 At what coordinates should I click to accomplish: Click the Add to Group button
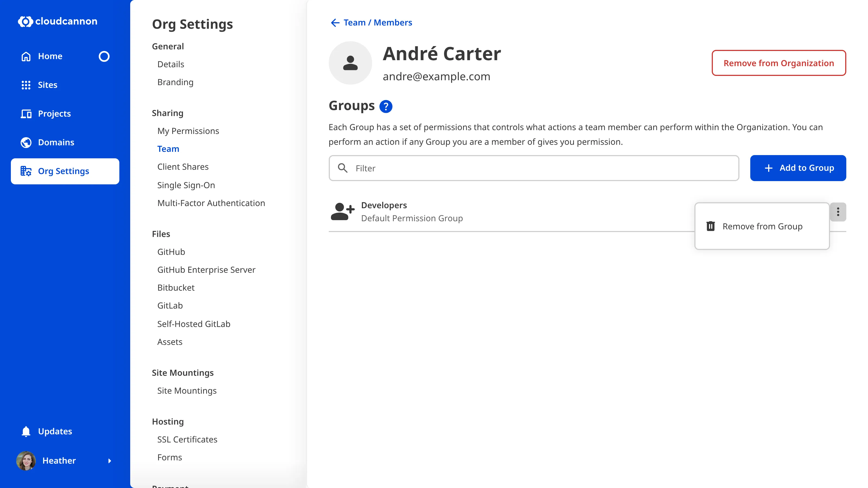coord(798,168)
